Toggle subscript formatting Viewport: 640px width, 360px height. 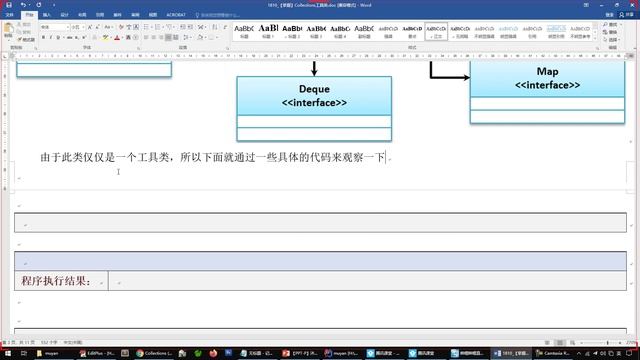[76, 38]
